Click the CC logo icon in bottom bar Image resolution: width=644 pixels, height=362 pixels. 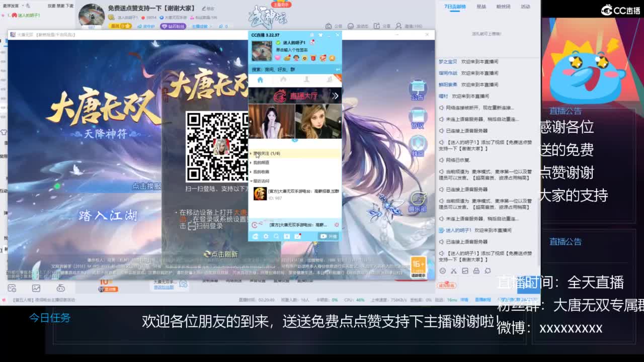click(255, 236)
